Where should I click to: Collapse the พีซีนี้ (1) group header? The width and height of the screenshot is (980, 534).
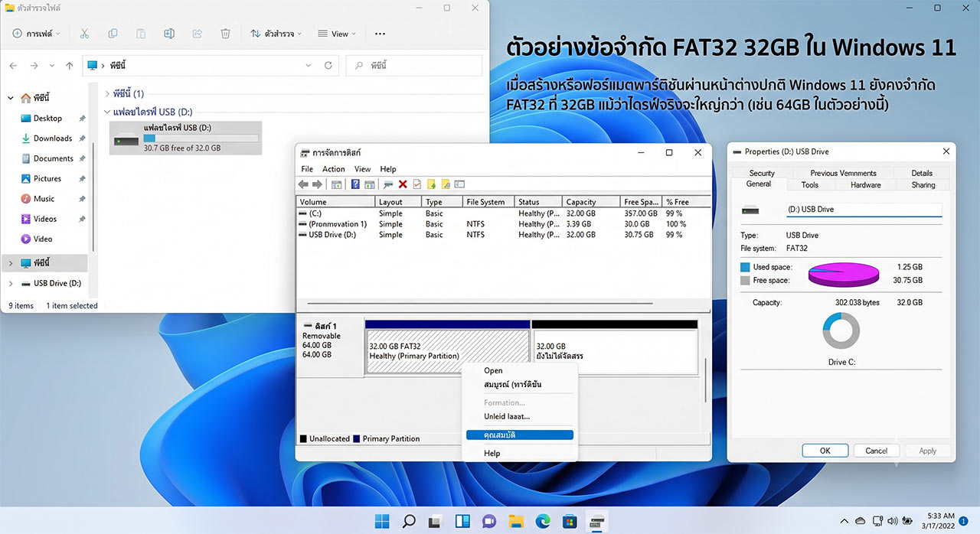[x=108, y=93]
